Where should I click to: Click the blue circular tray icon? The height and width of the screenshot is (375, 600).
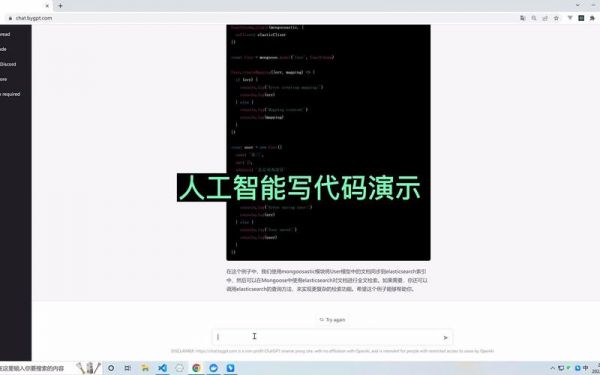(x=577, y=368)
